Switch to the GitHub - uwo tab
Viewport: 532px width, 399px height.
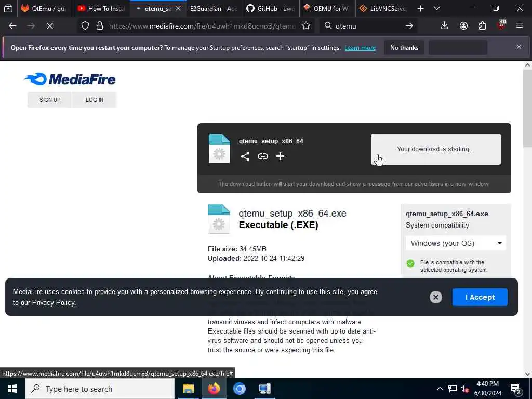coord(271,8)
